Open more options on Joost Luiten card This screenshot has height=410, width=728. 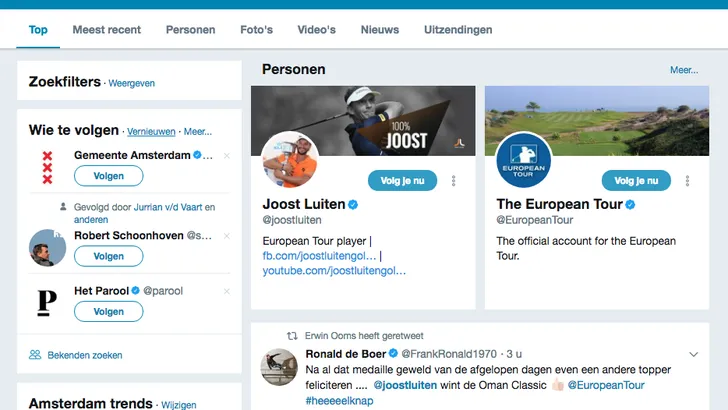[x=453, y=181]
